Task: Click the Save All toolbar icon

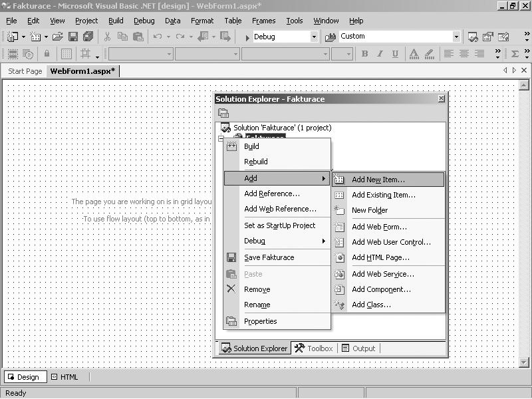Action: tap(88, 37)
